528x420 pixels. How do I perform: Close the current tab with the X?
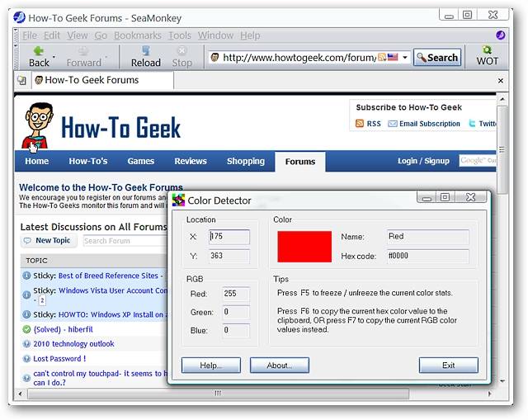[501, 81]
